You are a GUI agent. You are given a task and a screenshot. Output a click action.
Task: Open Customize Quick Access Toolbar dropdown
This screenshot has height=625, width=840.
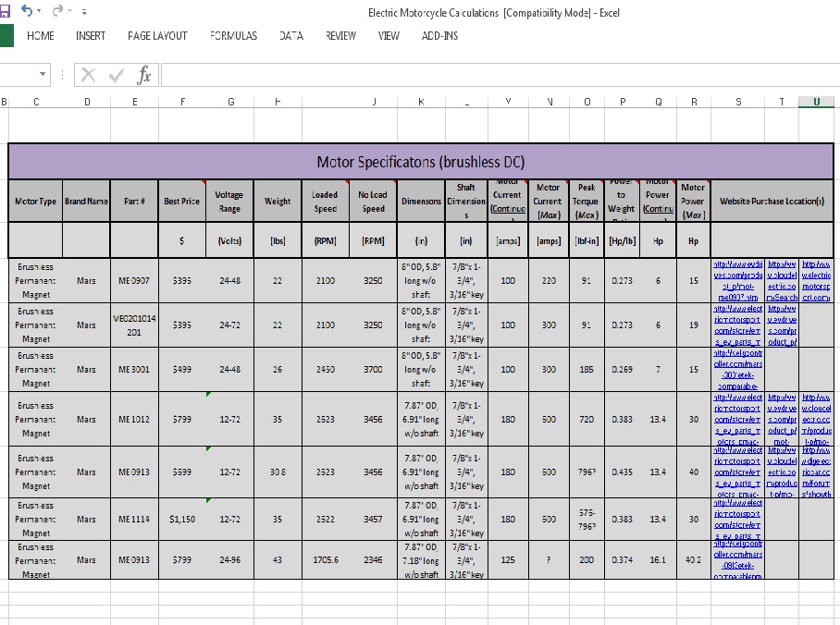[84, 11]
